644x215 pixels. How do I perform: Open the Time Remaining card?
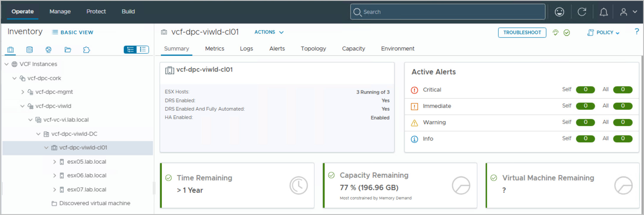237,186
